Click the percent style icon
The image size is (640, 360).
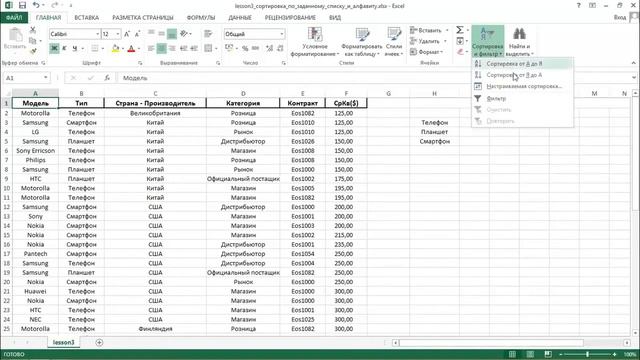[245, 49]
